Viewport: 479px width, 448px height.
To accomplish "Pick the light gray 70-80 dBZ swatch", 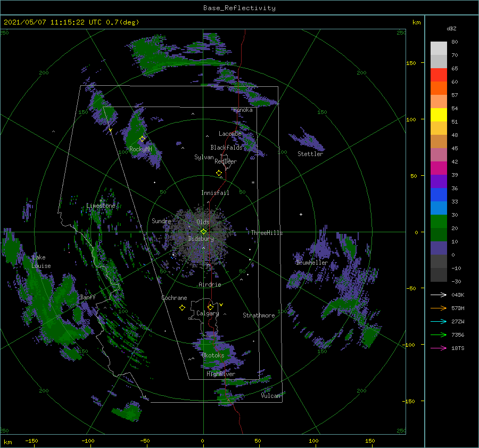I will click(x=439, y=48).
